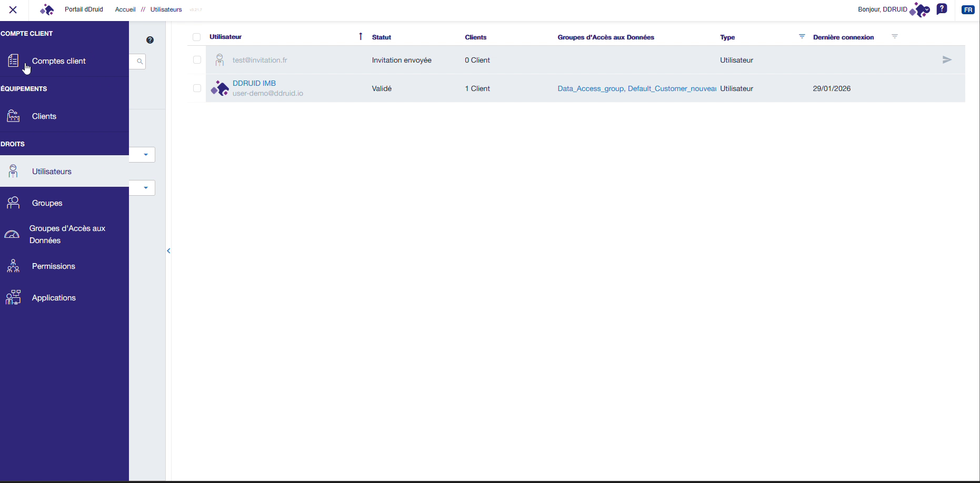Click 0 Client cell
The width and height of the screenshot is (980, 483).
coord(477,60)
